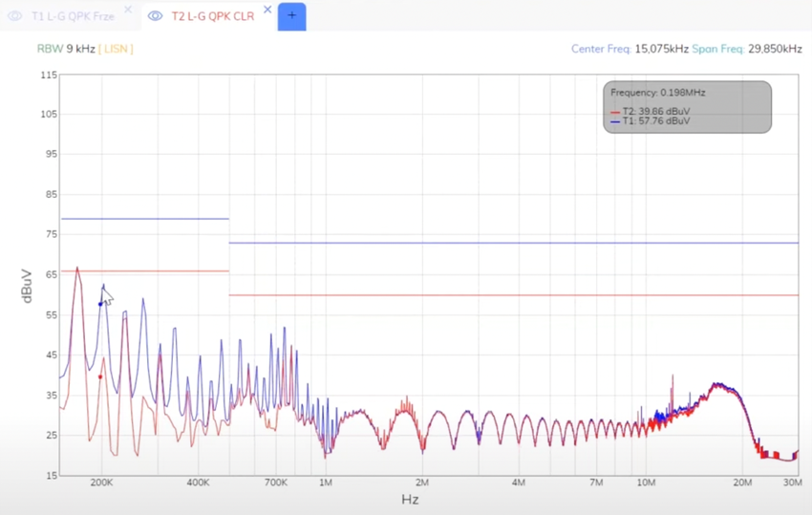Click the 65 y-axis tick label
812x515 pixels.
coord(52,274)
